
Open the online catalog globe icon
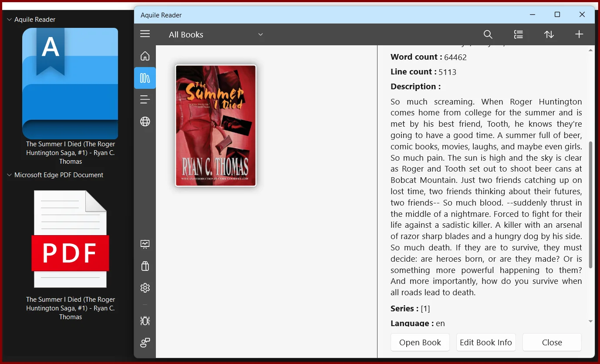coord(145,121)
